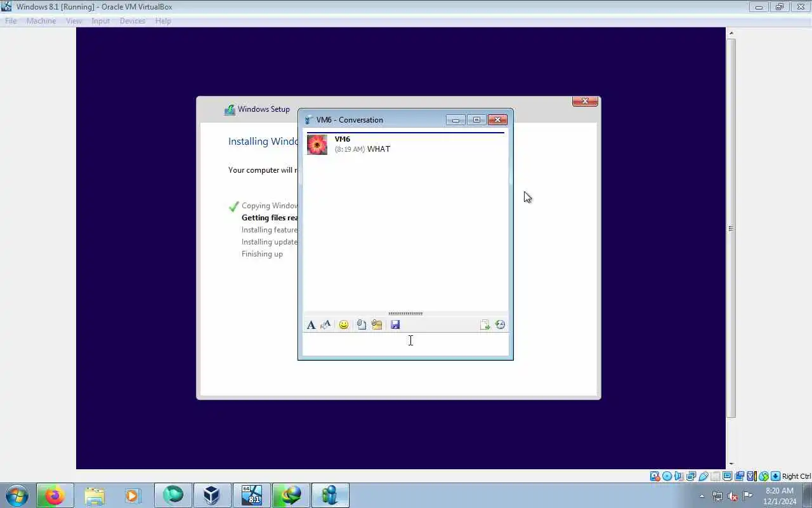Viewport: 812px width, 508px height.
Task: Click the send file paperclip-document icon
Action: pos(361,325)
